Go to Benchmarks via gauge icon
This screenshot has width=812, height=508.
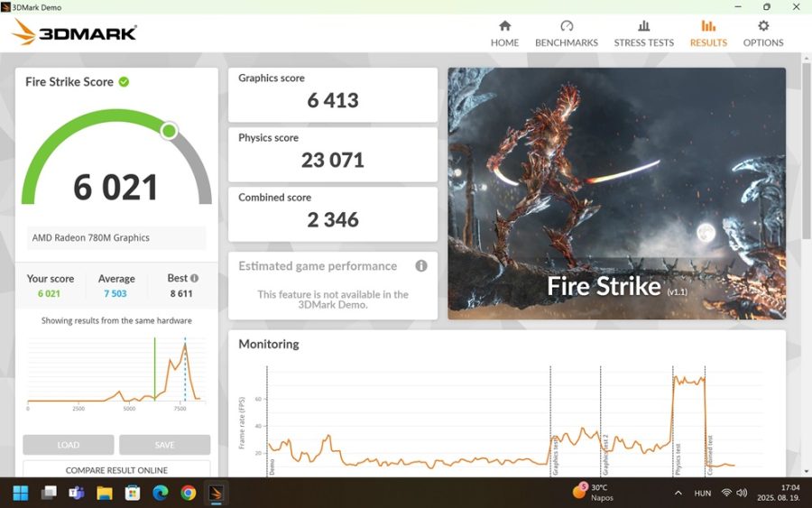pyautogui.click(x=567, y=26)
